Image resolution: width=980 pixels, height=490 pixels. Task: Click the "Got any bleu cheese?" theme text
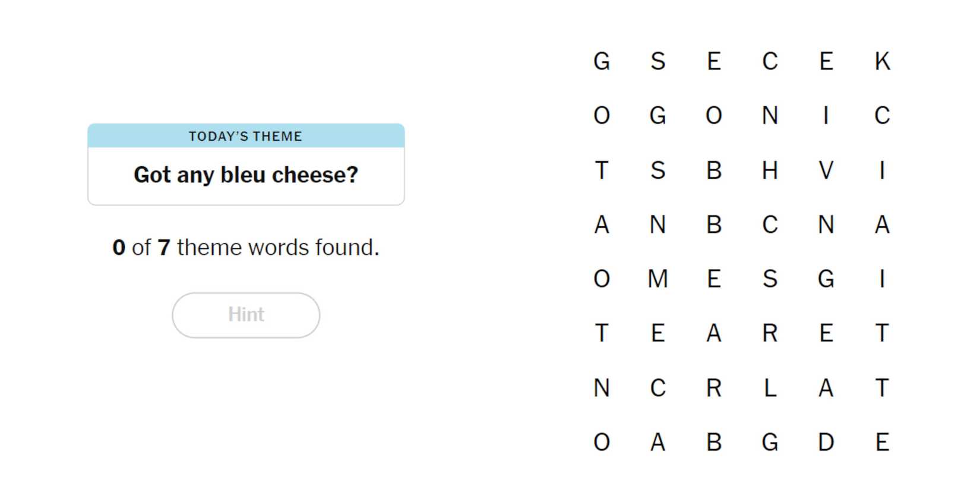tap(246, 175)
